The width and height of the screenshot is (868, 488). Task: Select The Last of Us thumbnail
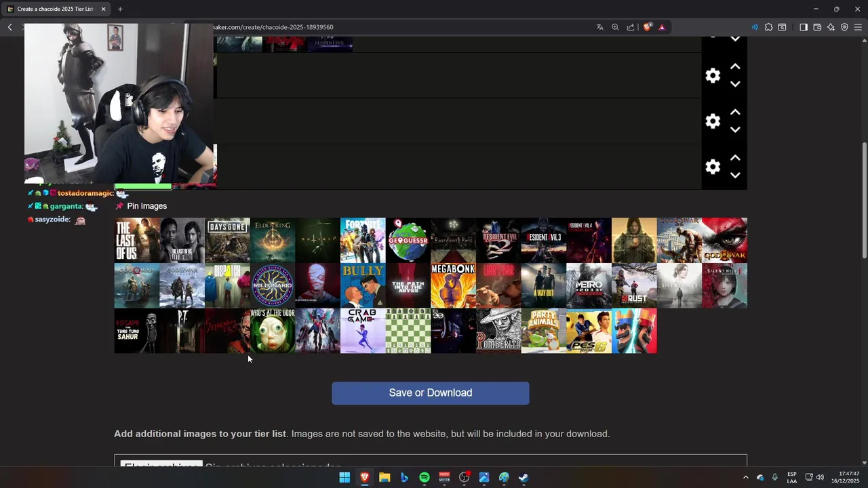click(136, 240)
